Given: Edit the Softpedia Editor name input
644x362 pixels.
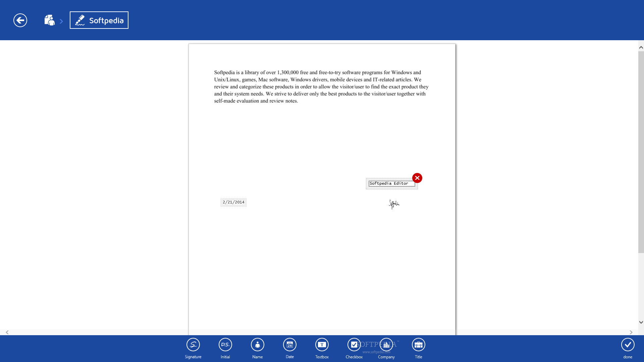Looking at the screenshot, I should pyautogui.click(x=391, y=183).
